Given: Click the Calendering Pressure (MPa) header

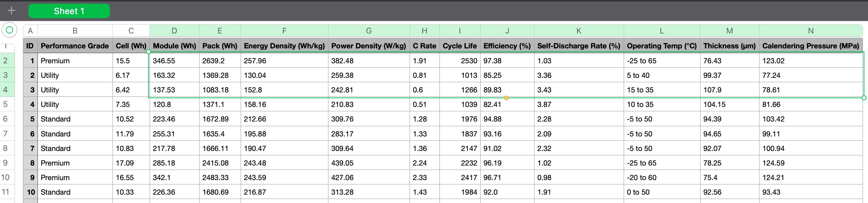Looking at the screenshot, I should 811,46.
